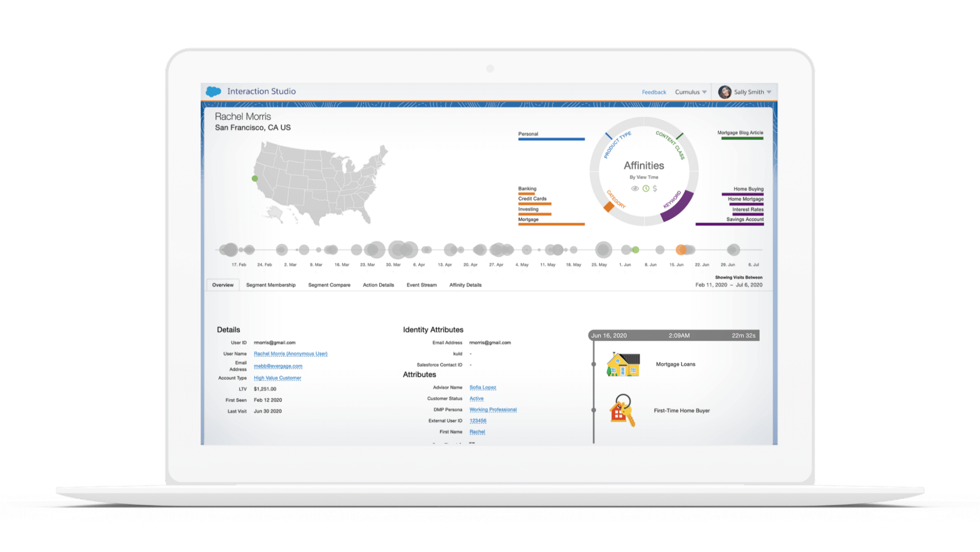This screenshot has width=980, height=552.
Task: Open the Segment Membership tab
Action: pyautogui.click(x=271, y=285)
